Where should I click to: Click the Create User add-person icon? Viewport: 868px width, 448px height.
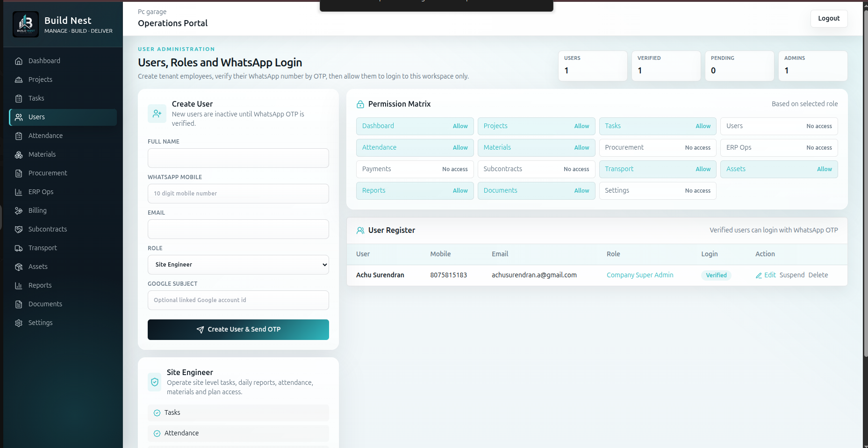click(157, 114)
